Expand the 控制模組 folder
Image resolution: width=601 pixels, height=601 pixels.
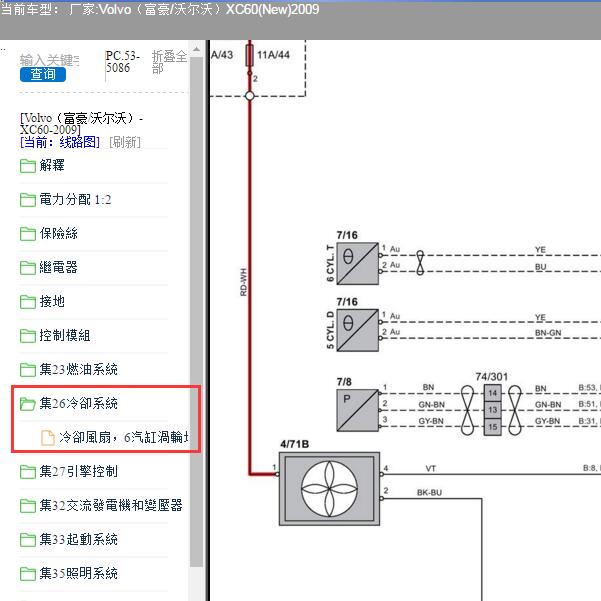[x=65, y=335]
